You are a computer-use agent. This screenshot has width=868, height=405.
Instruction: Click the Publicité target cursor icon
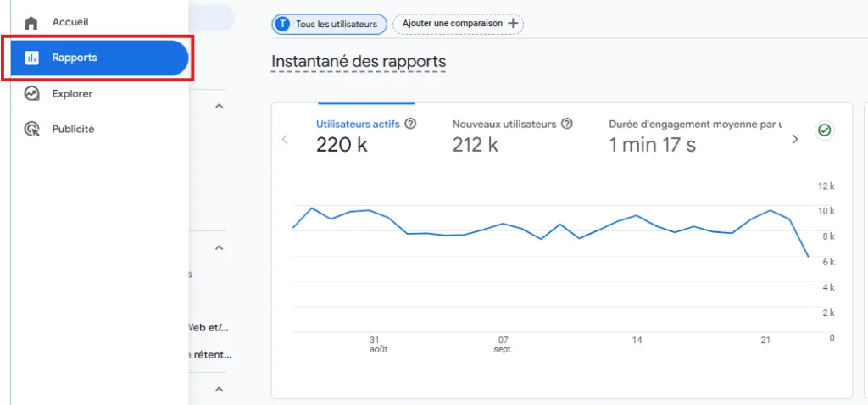pos(31,130)
